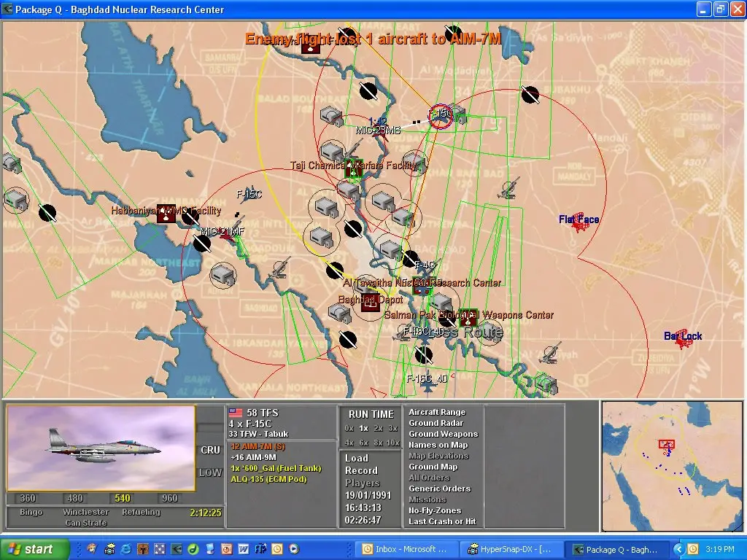Click the Taji Chemical Warfare Facility icon

pos(355,168)
